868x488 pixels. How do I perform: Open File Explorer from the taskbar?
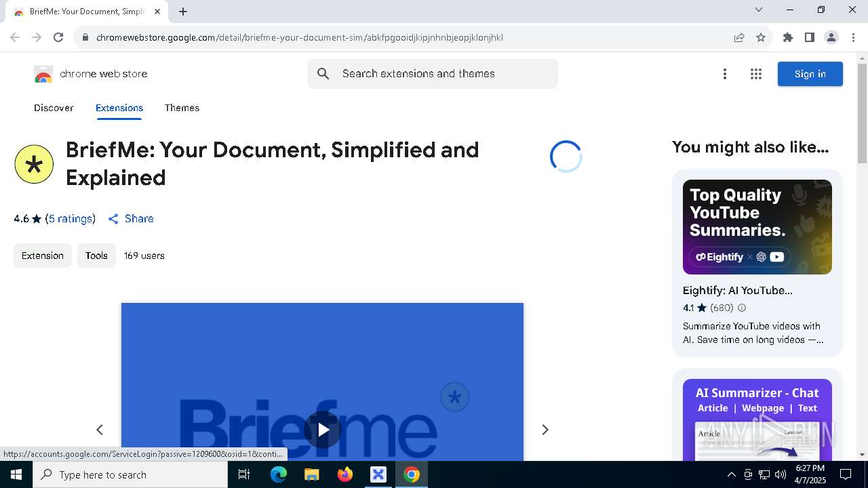coord(311,474)
